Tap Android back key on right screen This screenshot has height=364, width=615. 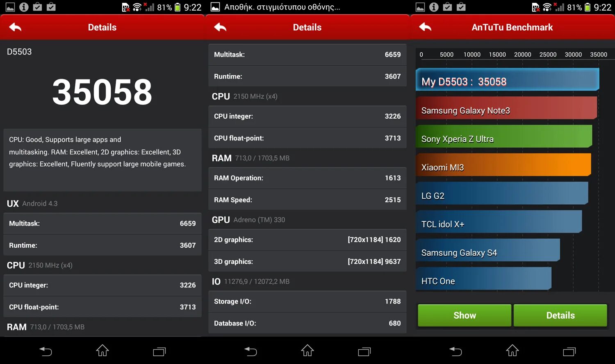click(456, 351)
